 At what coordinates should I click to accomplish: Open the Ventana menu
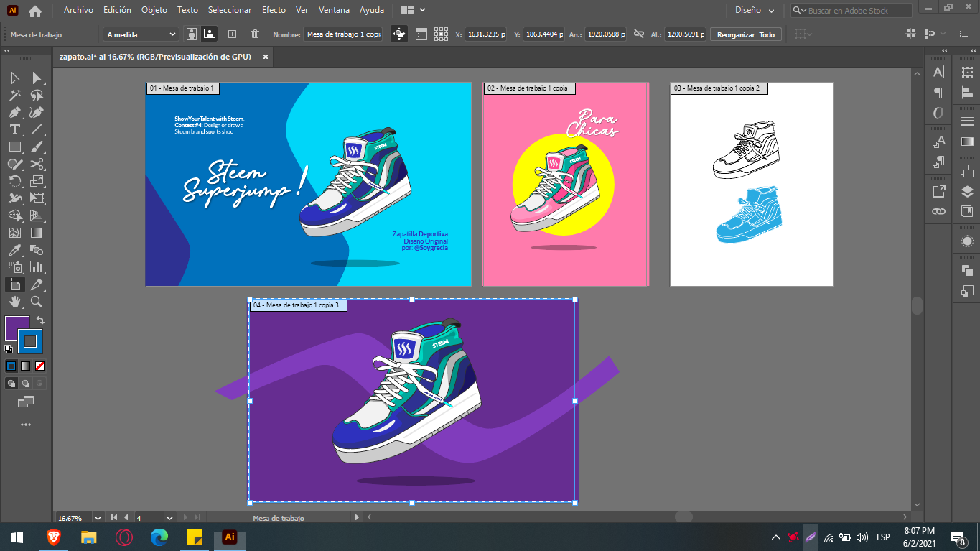334,10
